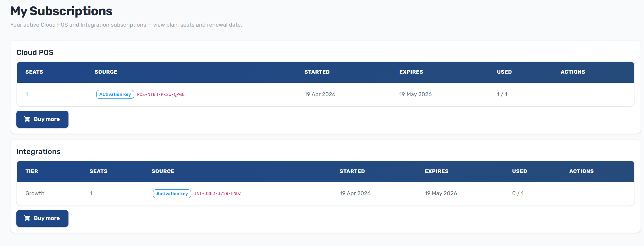Click SEATS column header in Cloud POS table
644x246 pixels.
pos(34,72)
